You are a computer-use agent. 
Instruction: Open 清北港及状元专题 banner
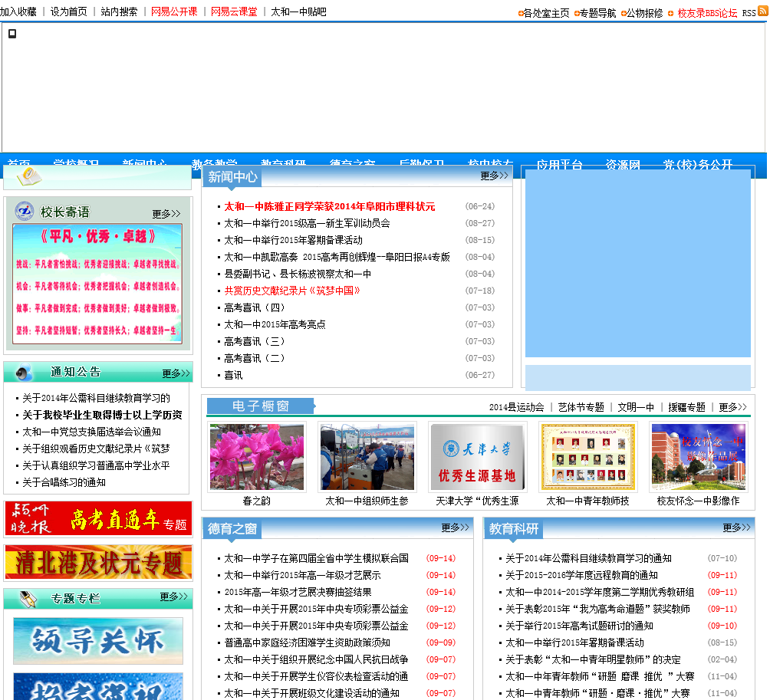tap(98, 563)
